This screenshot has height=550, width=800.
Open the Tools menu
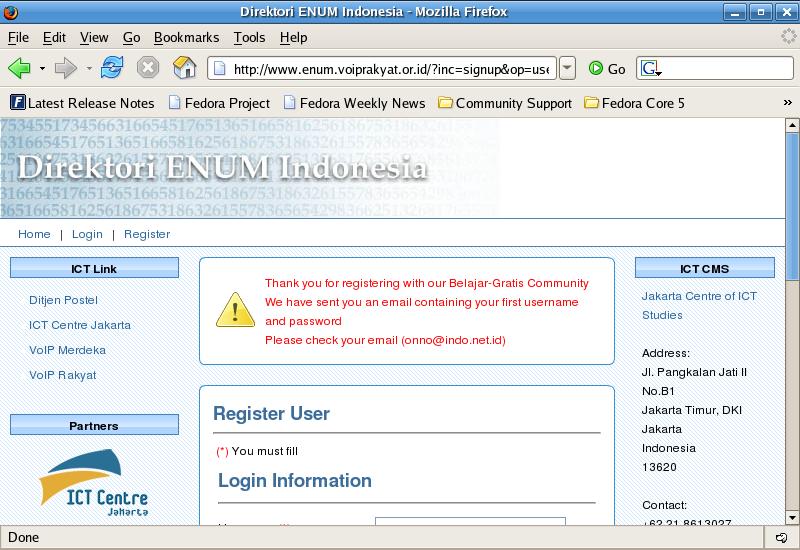(x=249, y=37)
